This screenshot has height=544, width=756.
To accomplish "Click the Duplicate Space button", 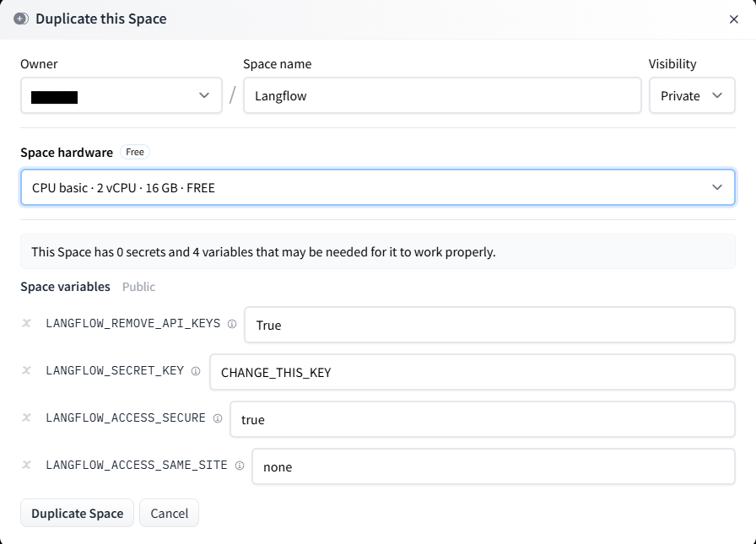I will [77, 513].
